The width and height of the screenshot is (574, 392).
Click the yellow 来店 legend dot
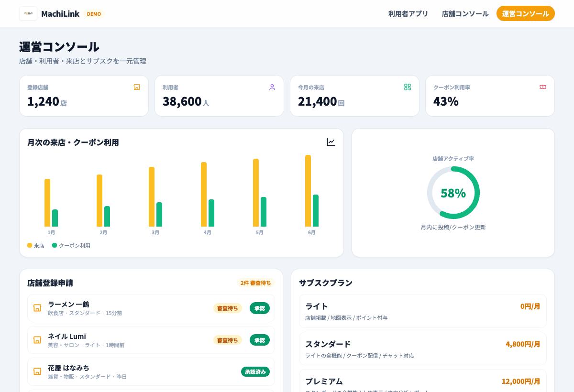point(30,245)
